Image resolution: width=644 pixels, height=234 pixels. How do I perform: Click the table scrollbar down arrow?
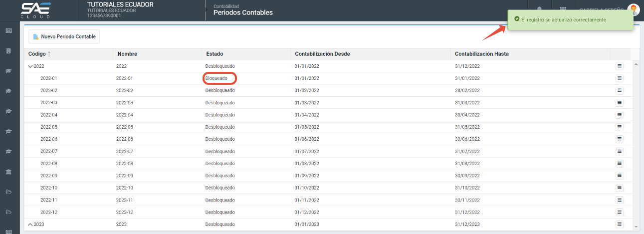point(636,227)
